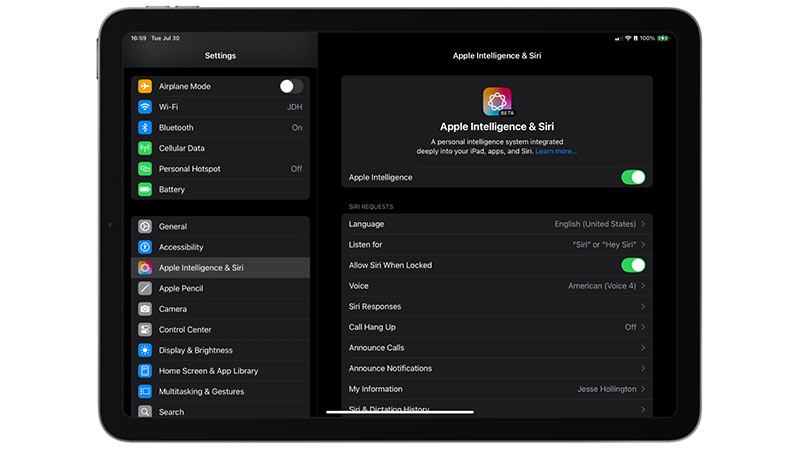Tap the Personal Hotspot Off value
Image resolution: width=800 pixels, height=450 pixels.
point(296,169)
